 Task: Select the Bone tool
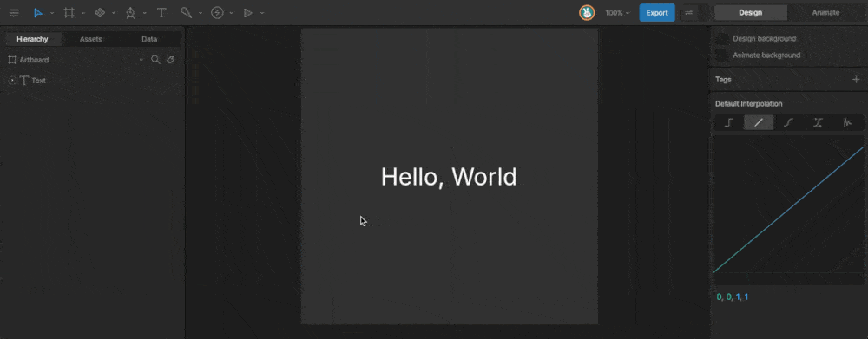click(x=186, y=13)
